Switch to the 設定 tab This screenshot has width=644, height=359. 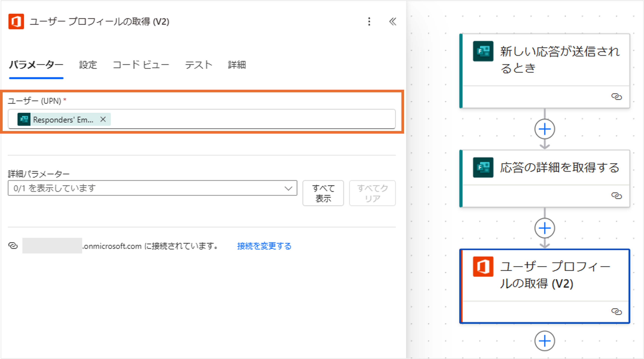tap(88, 65)
